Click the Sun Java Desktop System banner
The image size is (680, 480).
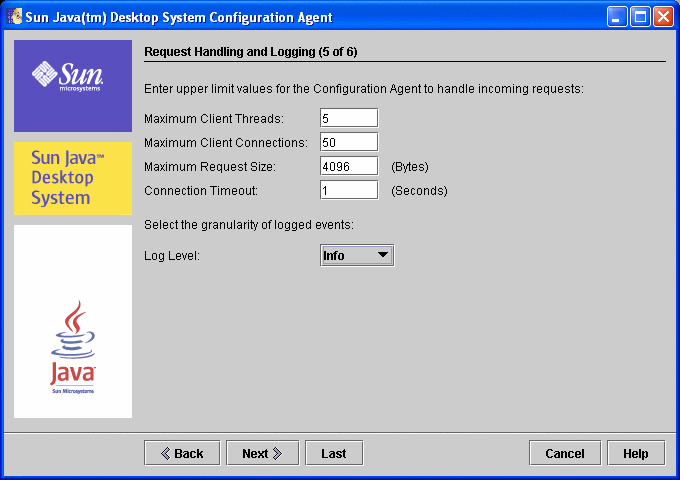tap(73, 178)
